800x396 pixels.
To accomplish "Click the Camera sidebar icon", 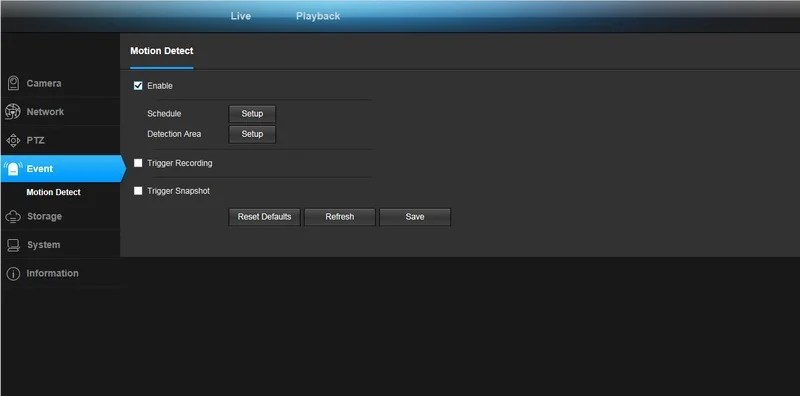I will [13, 83].
